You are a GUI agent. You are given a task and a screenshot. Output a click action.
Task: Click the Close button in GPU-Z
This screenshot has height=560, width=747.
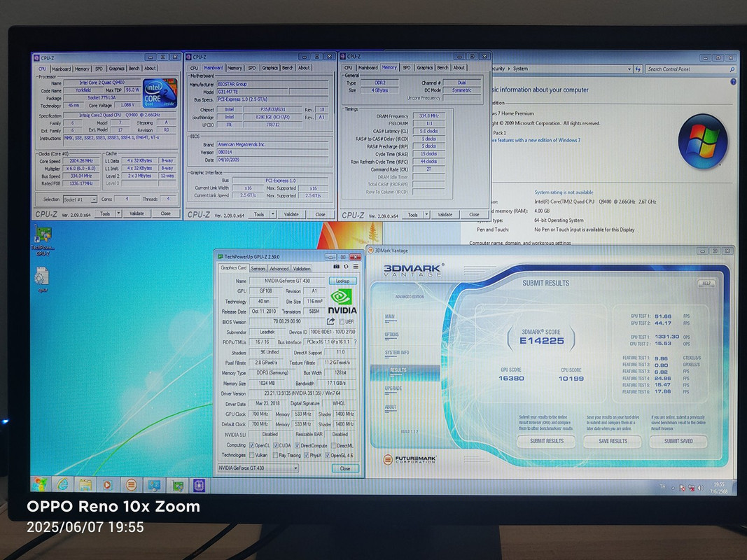tap(345, 468)
